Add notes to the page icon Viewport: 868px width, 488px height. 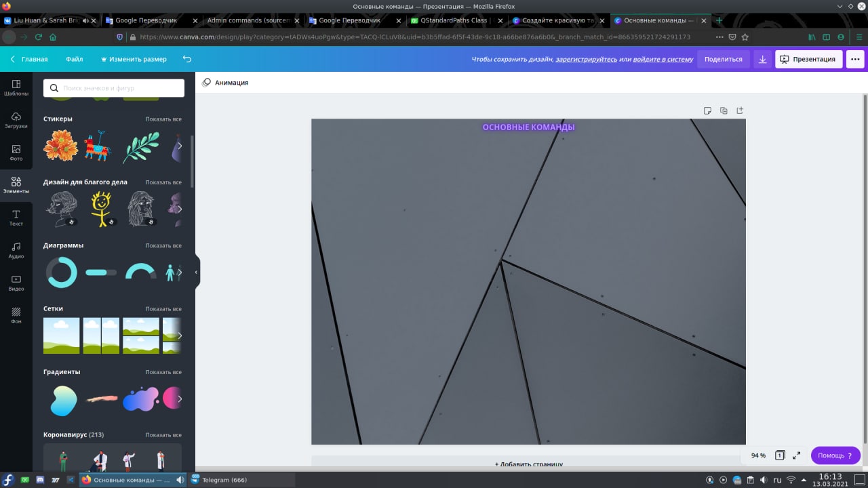point(707,110)
